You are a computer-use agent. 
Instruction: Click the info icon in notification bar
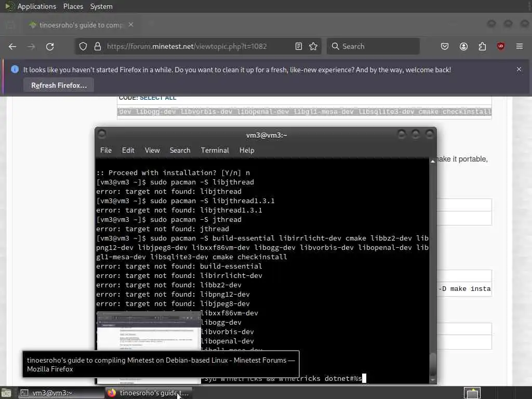[15, 69]
